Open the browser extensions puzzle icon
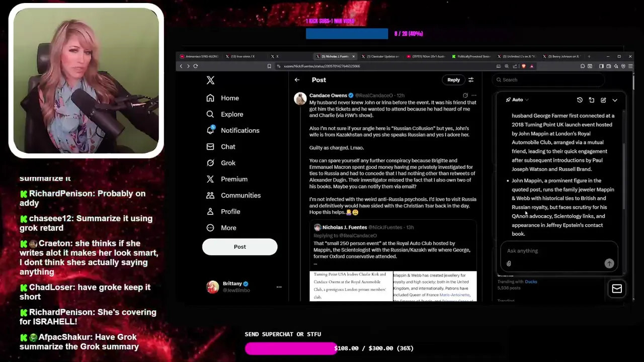 point(582,66)
